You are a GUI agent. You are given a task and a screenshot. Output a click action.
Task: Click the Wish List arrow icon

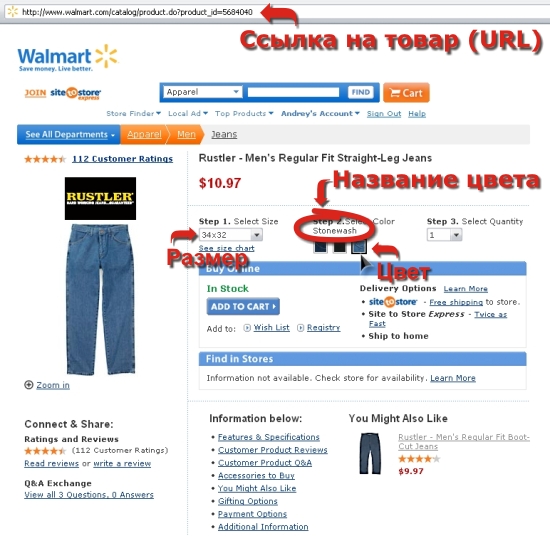tap(247, 328)
